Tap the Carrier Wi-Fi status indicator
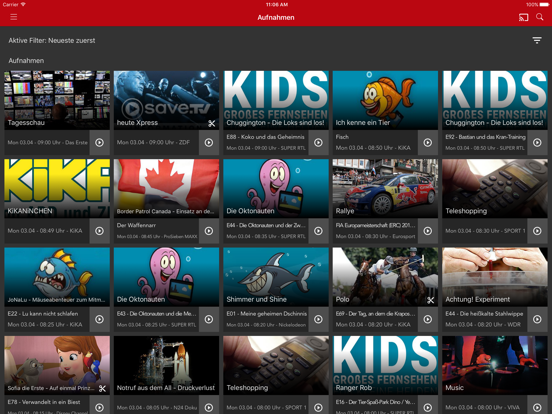Image resolution: width=552 pixels, height=414 pixels. click(14, 5)
